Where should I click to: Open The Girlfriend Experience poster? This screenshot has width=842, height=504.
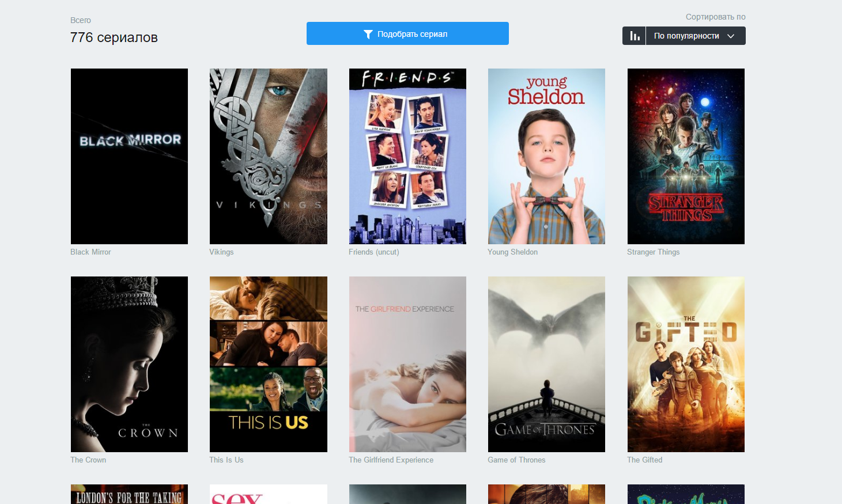[407, 364]
